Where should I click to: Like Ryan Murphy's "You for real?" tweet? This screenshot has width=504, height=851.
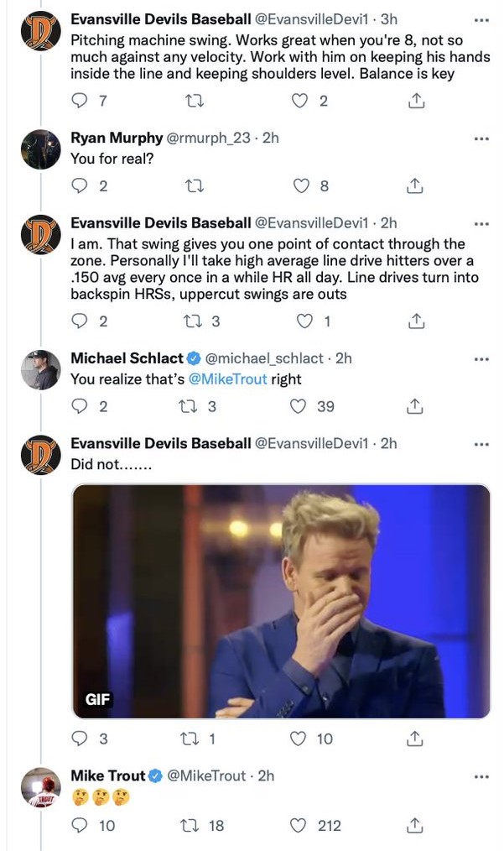tap(300, 186)
